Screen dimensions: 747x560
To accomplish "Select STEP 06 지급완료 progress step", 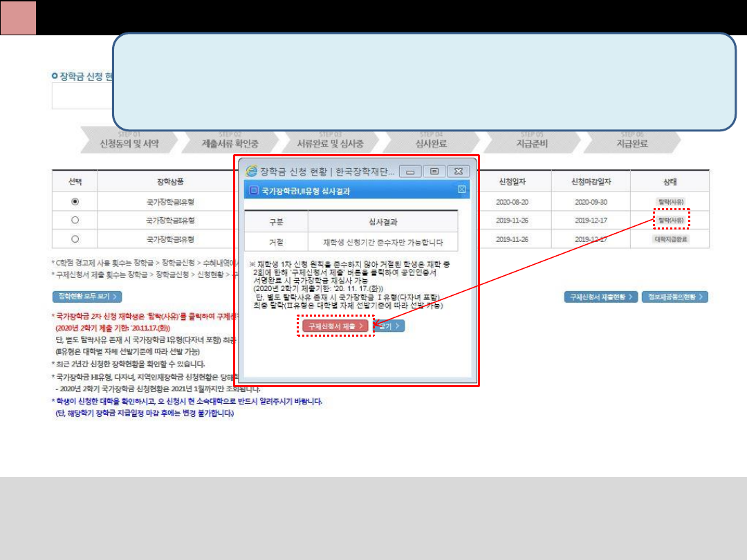I will tap(631, 140).
